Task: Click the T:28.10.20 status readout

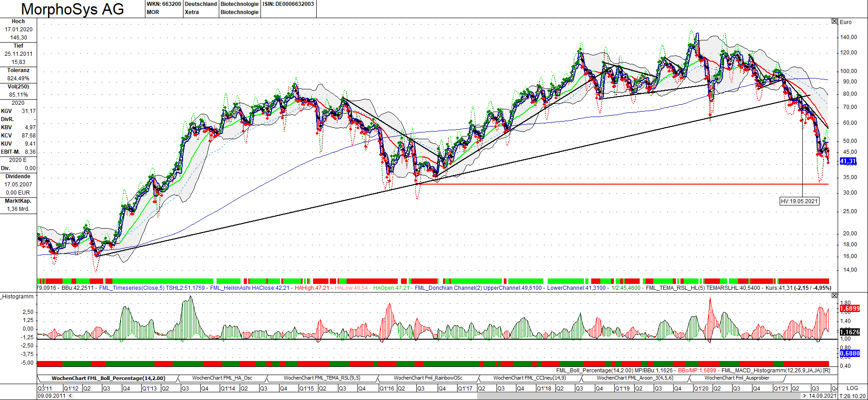Action: [x=853, y=396]
